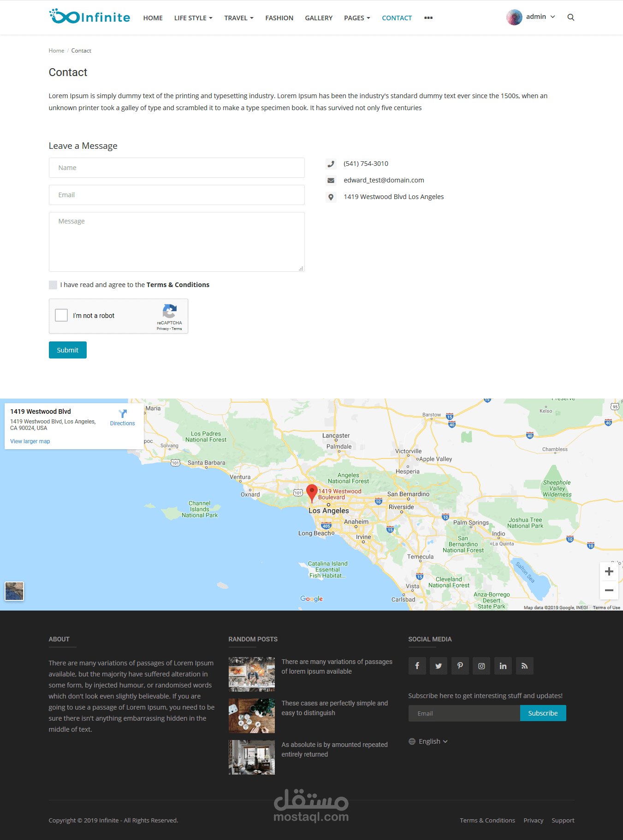623x840 pixels.
Task: Switch map to satellite view thumbnail
Action: [14, 591]
